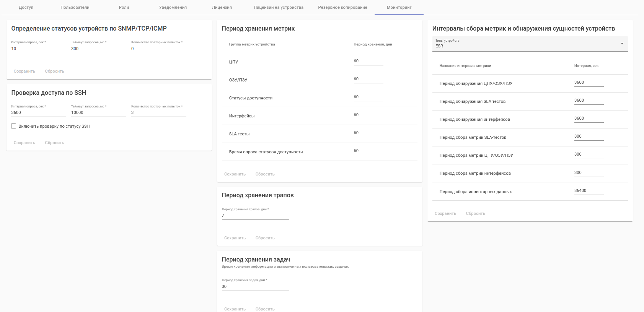Select the Лицензия tab

[x=222, y=7]
